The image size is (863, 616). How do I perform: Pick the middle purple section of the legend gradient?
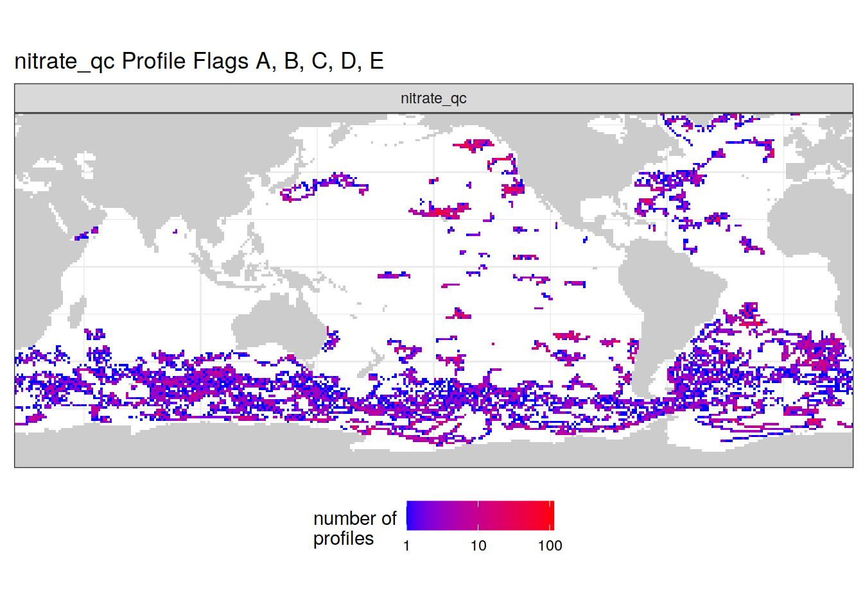[x=478, y=515]
